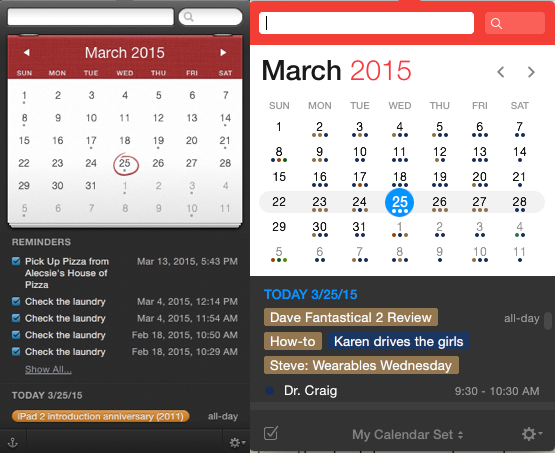Go to previous month in red-header calendar
This screenshot has height=453, width=555.
(x=26, y=53)
